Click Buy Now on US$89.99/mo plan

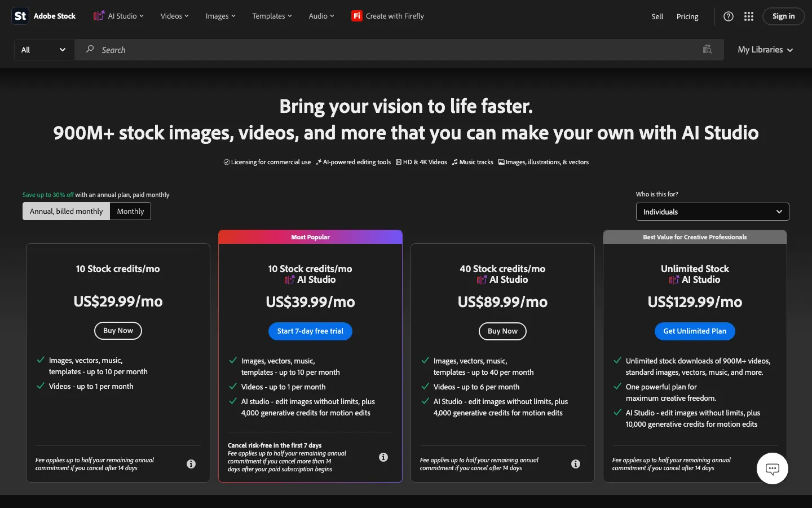click(502, 331)
